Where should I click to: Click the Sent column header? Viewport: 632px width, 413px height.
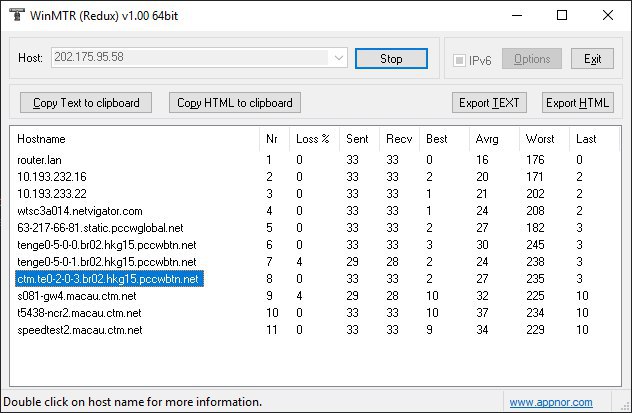pyautogui.click(x=359, y=139)
